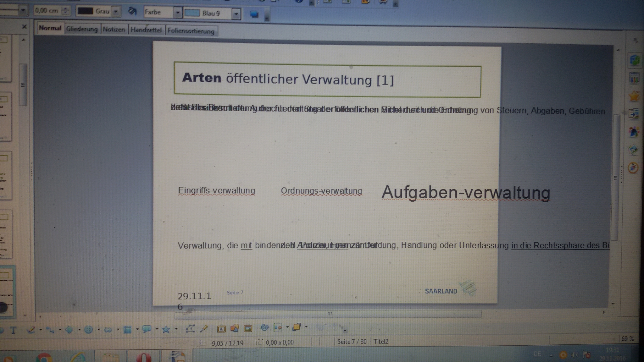644x362 pixels.
Task: Open the Farbe fill type dropdown
Action: pyautogui.click(x=178, y=13)
